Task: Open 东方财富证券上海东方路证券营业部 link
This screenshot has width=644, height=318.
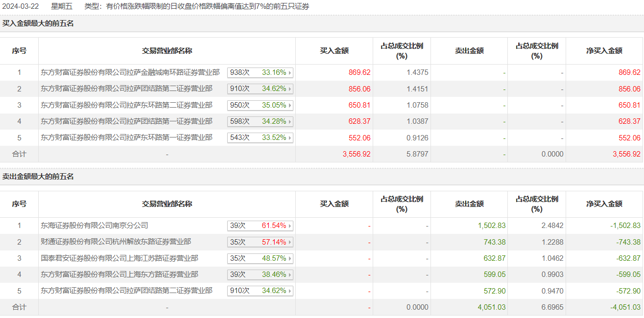Action: [x=119, y=274]
